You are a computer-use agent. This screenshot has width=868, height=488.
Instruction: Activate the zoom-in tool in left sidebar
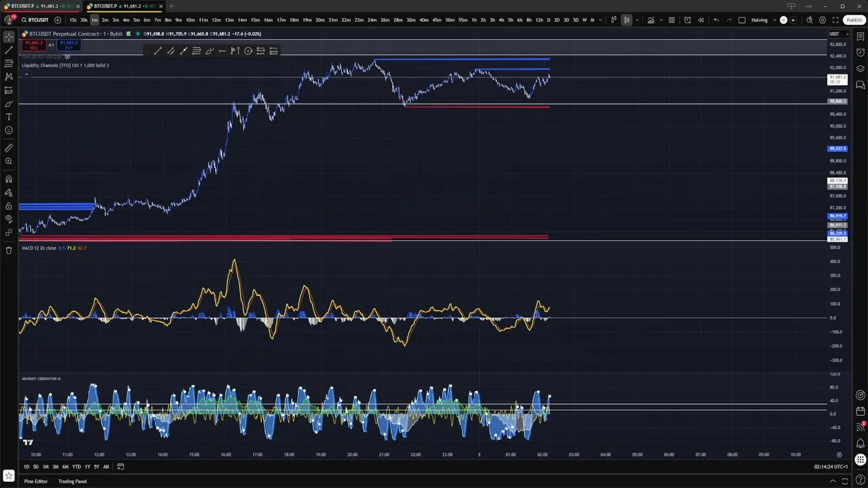[x=9, y=161]
